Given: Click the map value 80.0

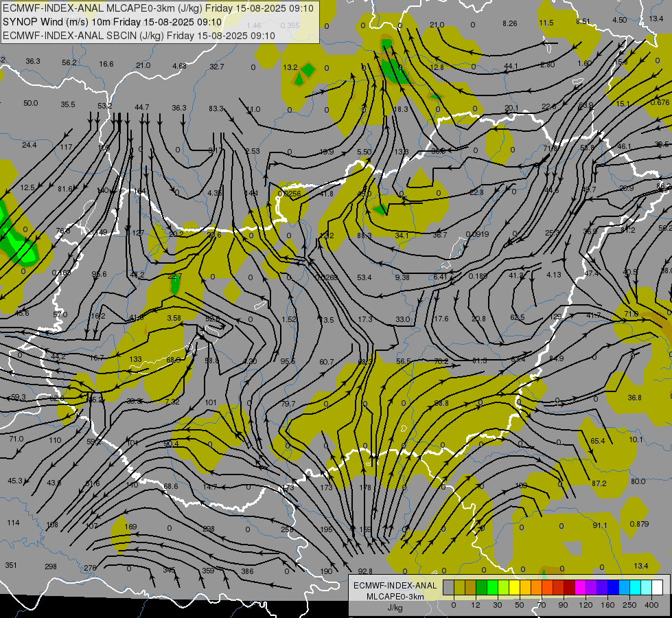Looking at the screenshot, I should tap(638, 481).
